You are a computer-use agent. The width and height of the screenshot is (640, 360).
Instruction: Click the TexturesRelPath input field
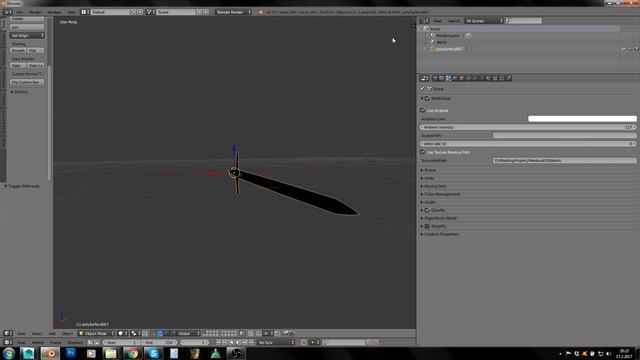565,160
